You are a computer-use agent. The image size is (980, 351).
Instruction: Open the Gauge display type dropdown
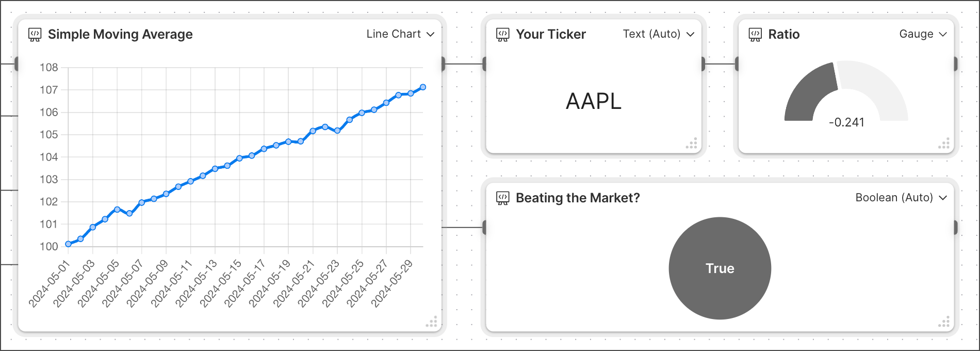923,34
